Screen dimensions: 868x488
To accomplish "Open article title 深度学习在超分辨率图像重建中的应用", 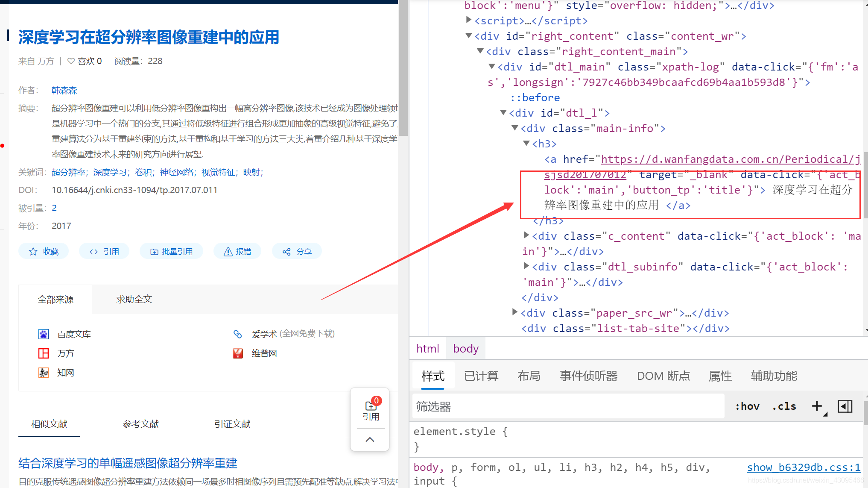I will pos(149,37).
